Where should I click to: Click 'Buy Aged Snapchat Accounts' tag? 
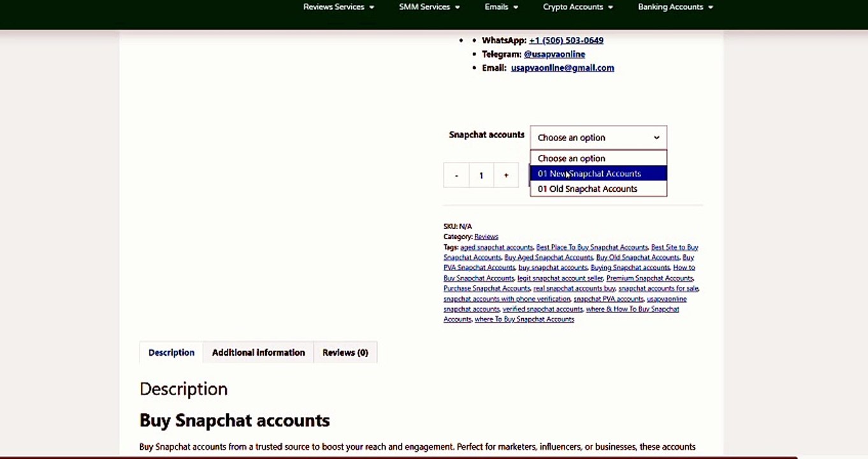548,258
